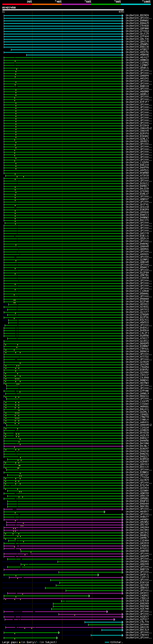Select the UniRef100_Q7FA04 entry
The width and height of the screenshot is (153, 644).
pyautogui.click(x=137, y=37)
